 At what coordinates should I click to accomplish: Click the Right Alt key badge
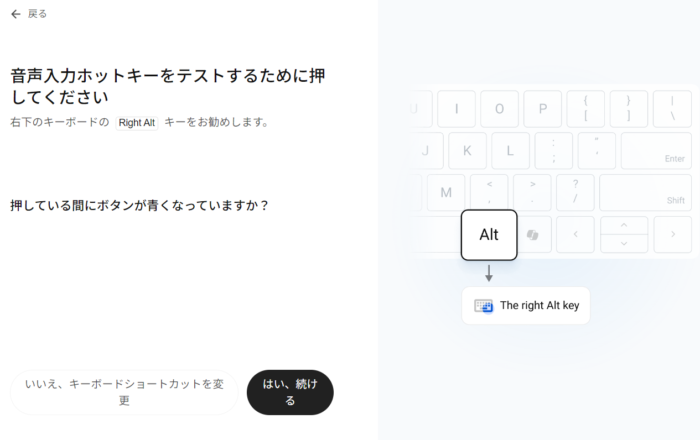(x=137, y=123)
